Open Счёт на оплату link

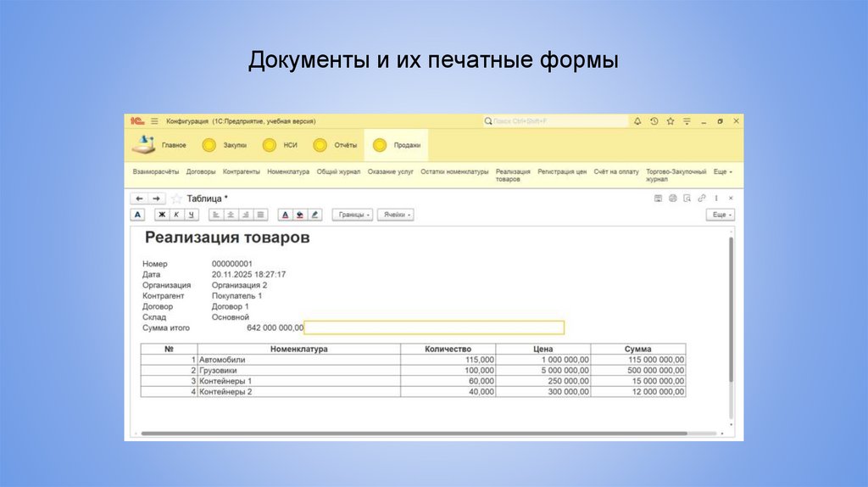(616, 171)
